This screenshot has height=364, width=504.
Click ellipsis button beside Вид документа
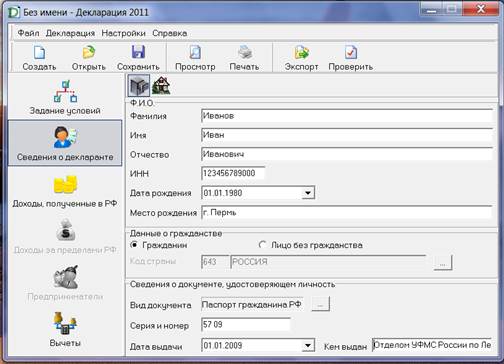tap(320, 304)
